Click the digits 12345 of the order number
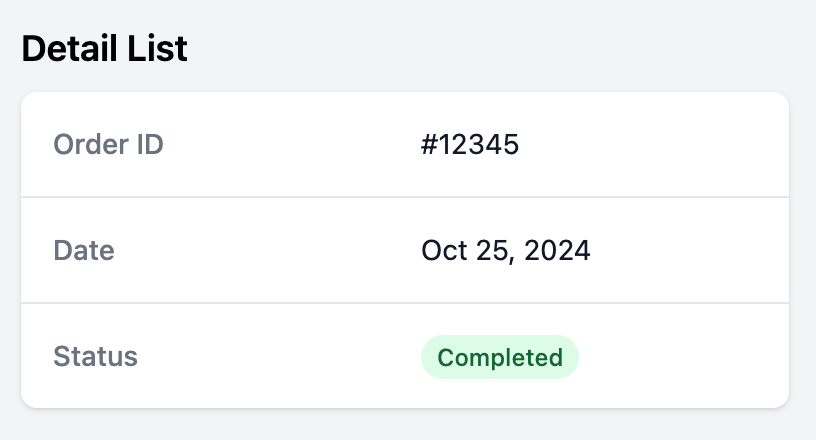Image resolution: width=816 pixels, height=440 pixels. tap(479, 144)
